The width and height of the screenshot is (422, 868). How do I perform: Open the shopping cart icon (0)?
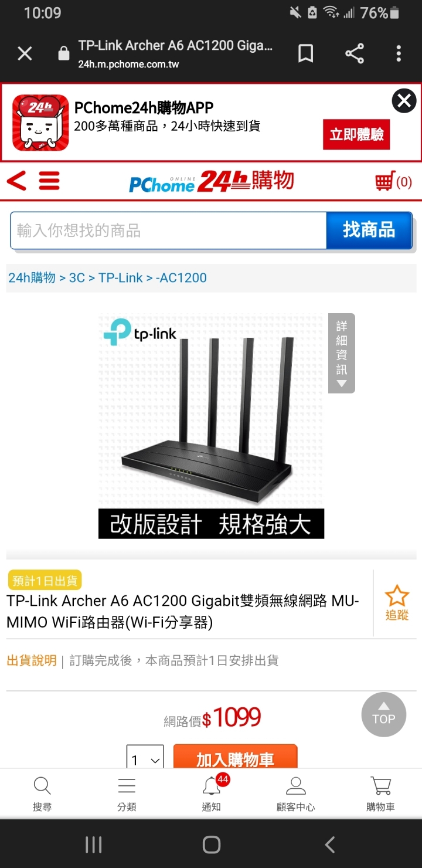(x=393, y=182)
